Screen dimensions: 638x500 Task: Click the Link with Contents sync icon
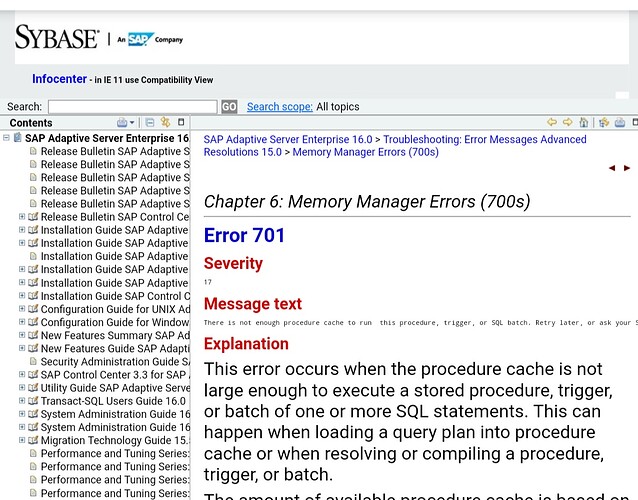tap(165, 122)
